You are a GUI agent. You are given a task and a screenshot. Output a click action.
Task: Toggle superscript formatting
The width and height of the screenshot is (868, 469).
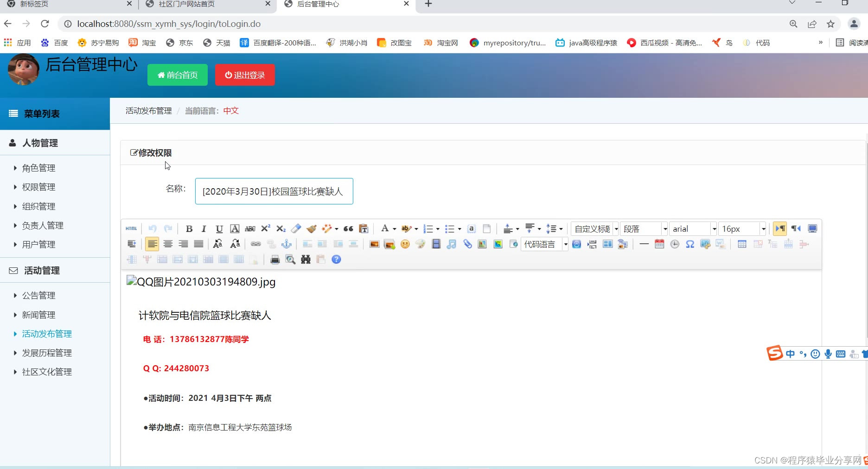(x=265, y=228)
